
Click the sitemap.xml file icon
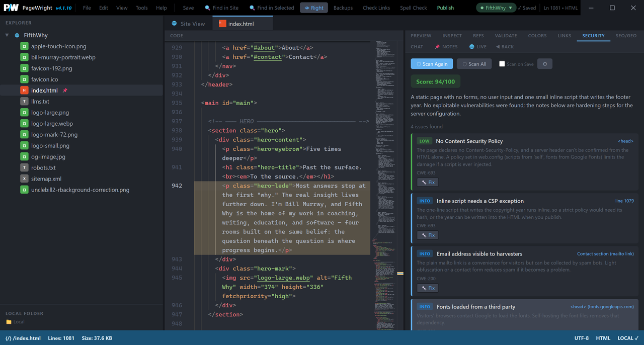coord(24,179)
